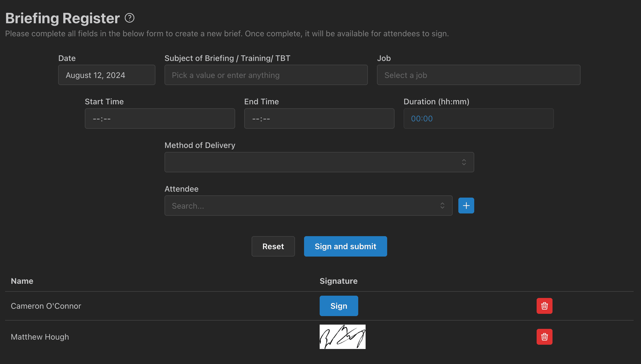Click the Signature column header

pos(338,281)
